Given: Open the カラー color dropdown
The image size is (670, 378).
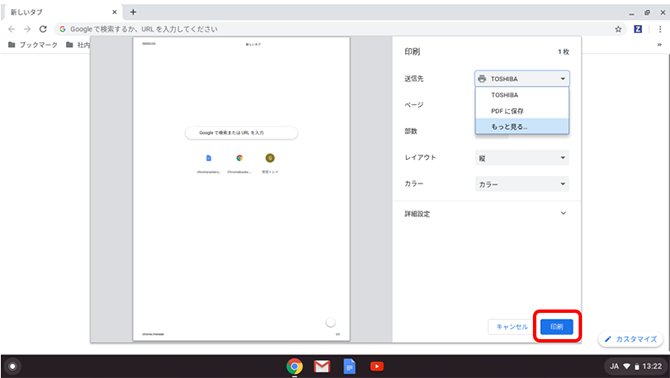Looking at the screenshot, I should click(x=522, y=184).
